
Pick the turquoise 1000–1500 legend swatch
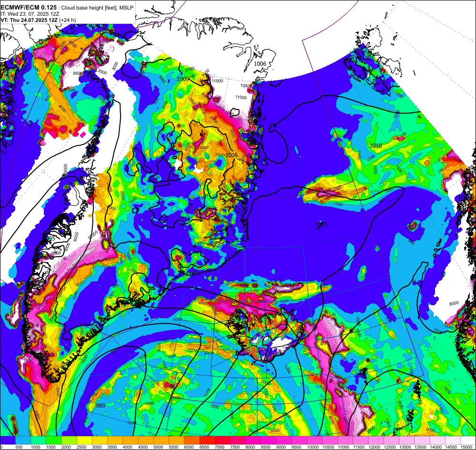[39, 440]
